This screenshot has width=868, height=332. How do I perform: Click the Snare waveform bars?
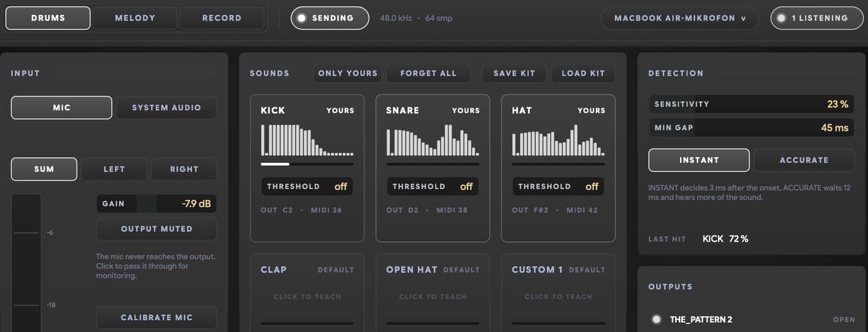tap(433, 140)
